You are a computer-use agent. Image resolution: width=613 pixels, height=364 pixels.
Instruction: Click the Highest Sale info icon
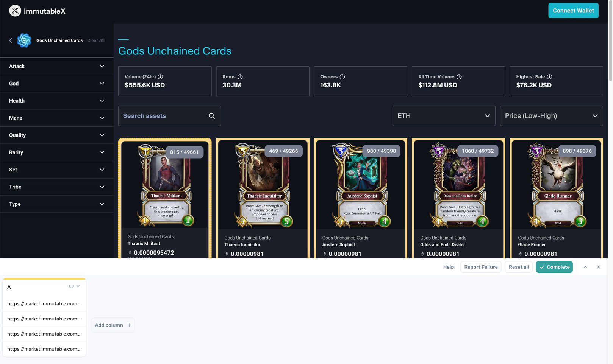pyautogui.click(x=549, y=77)
